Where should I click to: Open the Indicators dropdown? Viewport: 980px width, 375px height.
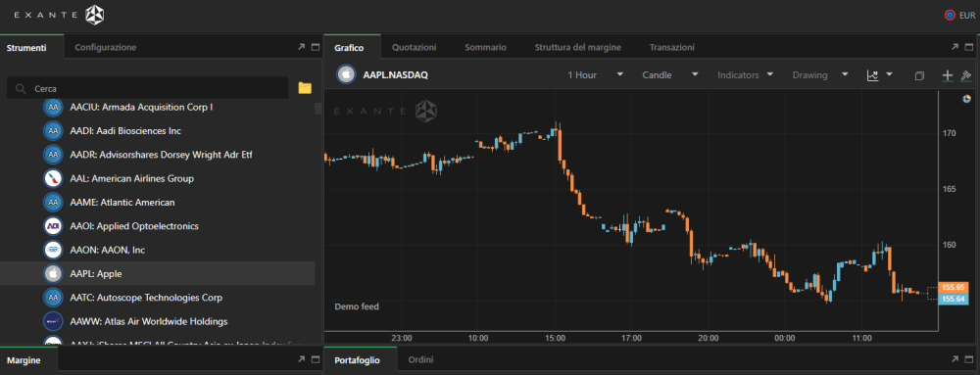[745, 74]
